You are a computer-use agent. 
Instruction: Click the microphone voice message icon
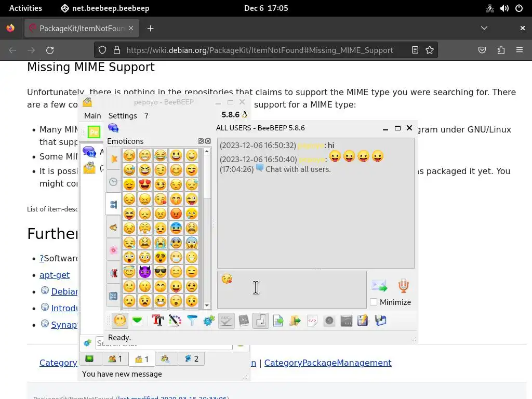403,286
